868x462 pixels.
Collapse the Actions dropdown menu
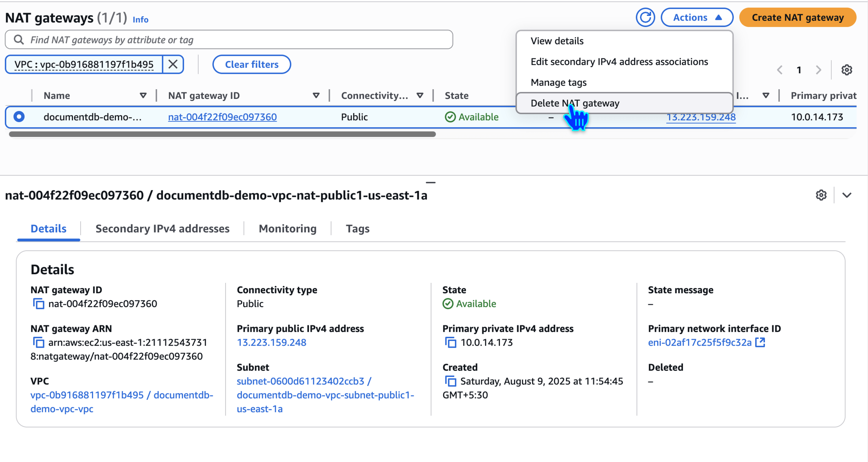[696, 17]
